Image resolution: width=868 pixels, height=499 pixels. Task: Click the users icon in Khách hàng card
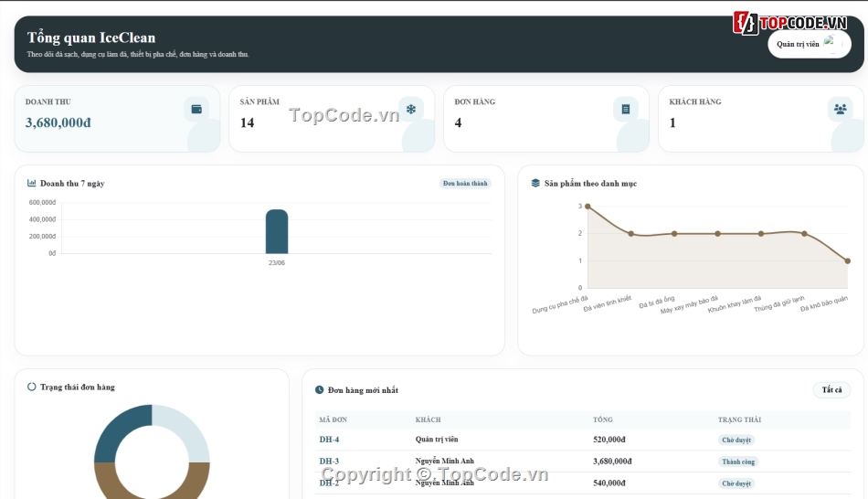click(x=840, y=109)
